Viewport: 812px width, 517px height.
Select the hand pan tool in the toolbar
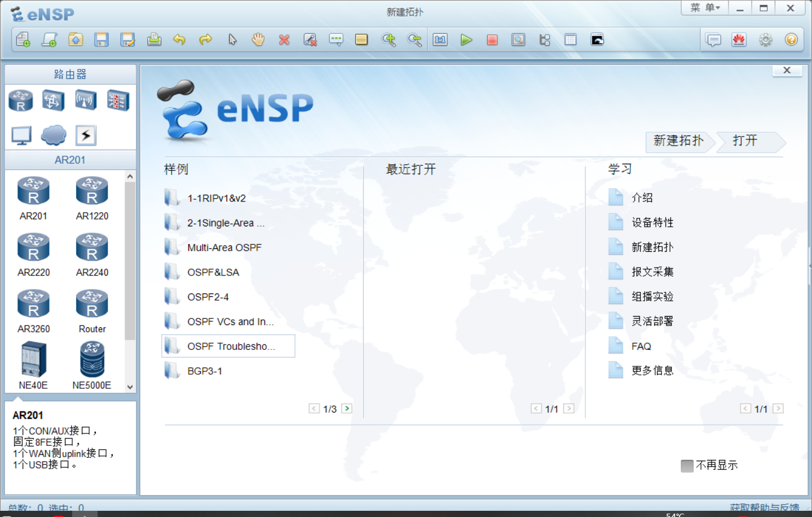pyautogui.click(x=258, y=40)
